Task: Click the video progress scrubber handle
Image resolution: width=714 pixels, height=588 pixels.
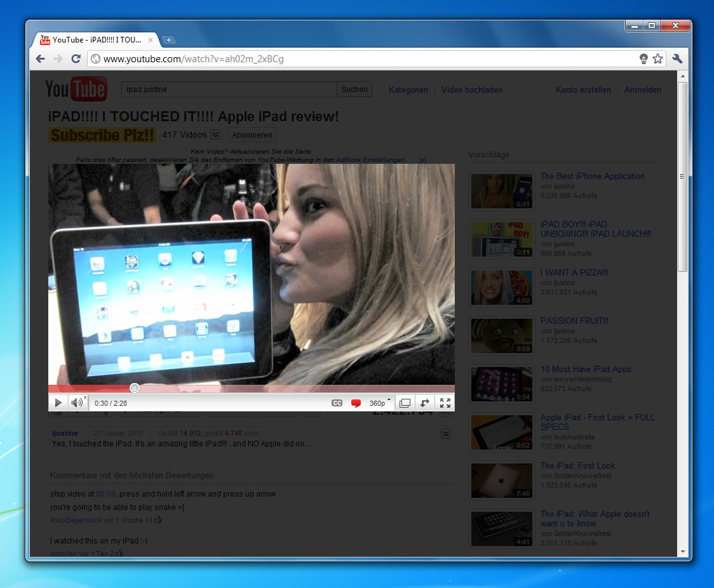Action: (x=134, y=388)
